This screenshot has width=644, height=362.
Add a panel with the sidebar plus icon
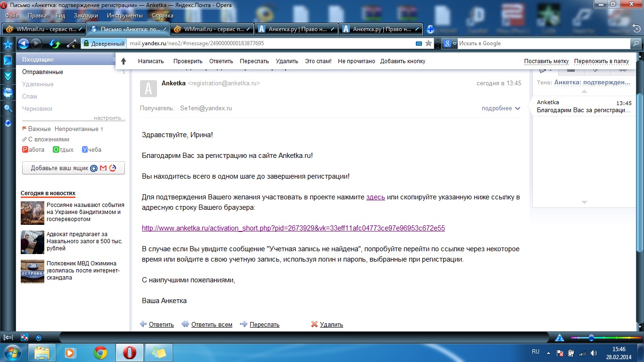coord(8,123)
